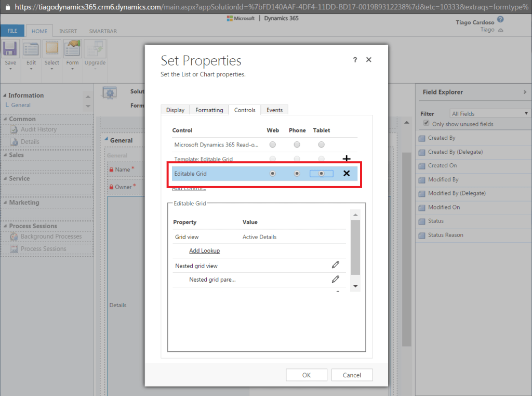The image size is (532, 396).
Task: Click the Edit ribbon icon
Action: 31,50
